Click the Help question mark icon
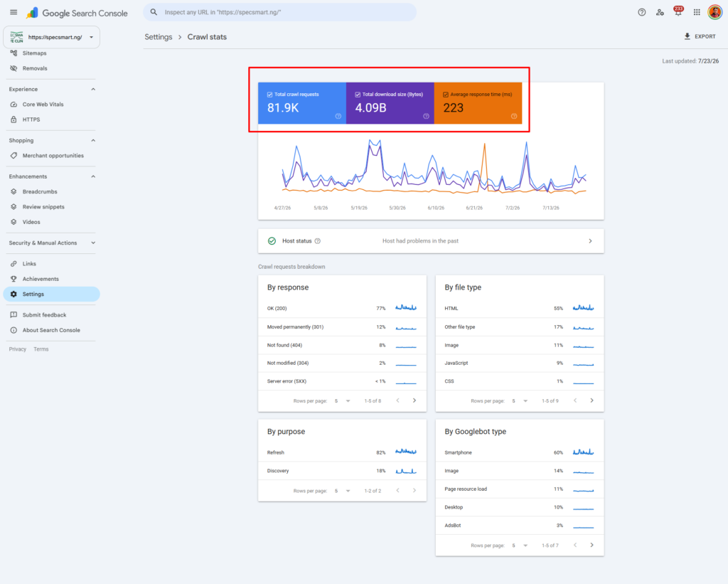Viewport: 728px width, 584px height. tap(642, 13)
